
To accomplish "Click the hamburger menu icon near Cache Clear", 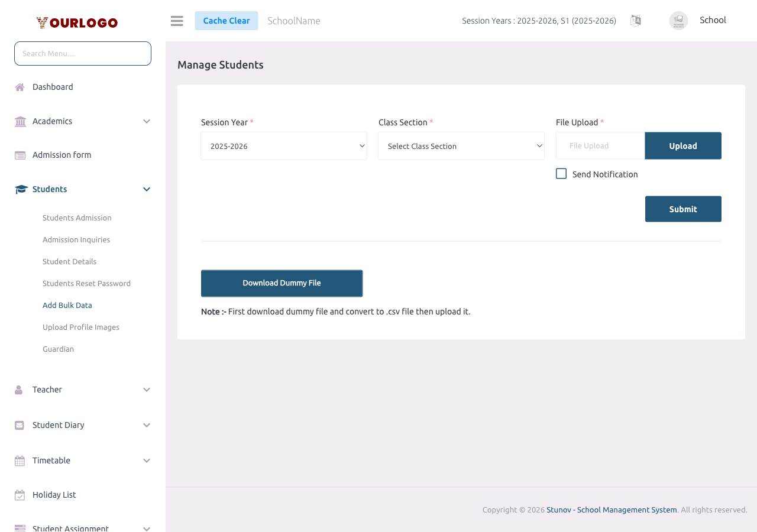I will 176,20.
